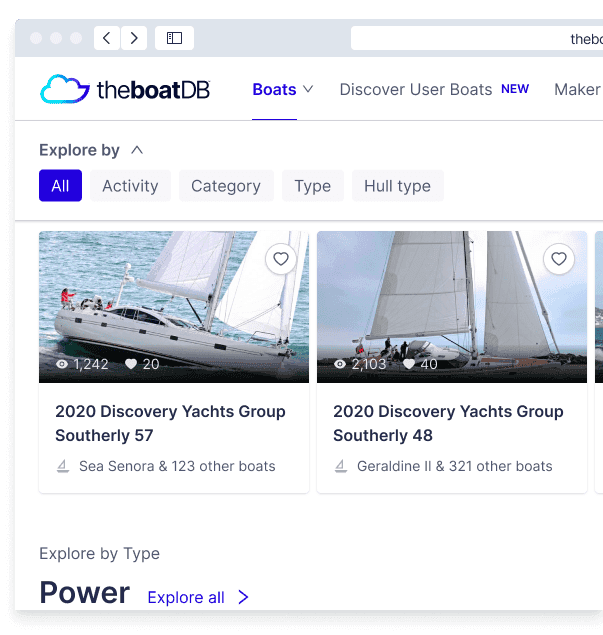This screenshot has height=635, width=603.
Task: Click likes heart count on Southerly 48
Action: 420,364
